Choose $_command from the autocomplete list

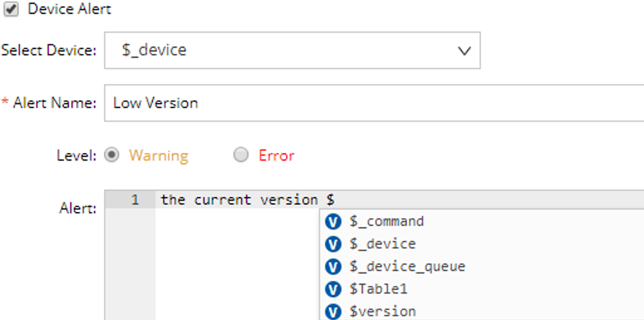[386, 221]
